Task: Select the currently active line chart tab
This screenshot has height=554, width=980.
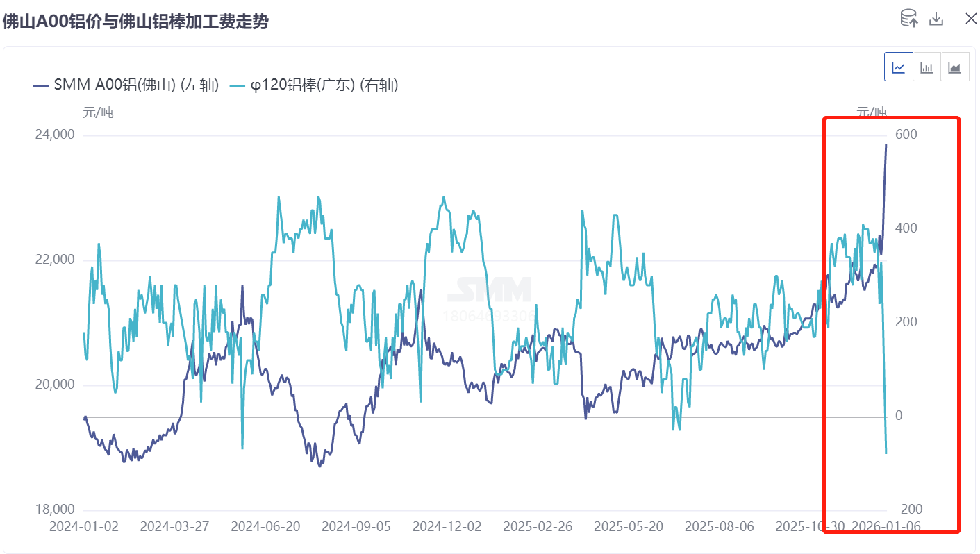Action: pyautogui.click(x=898, y=67)
